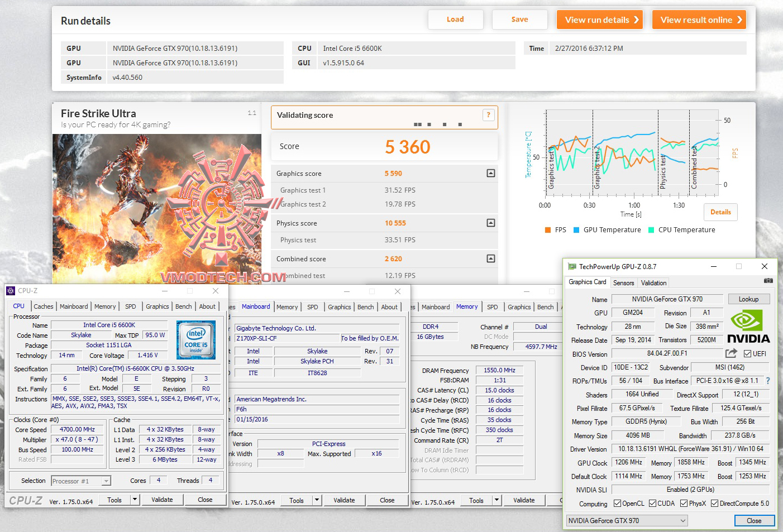Click the NVIDIA SLI value Enabled (2 GPUs)
This screenshot has height=532, width=783.
691,490
